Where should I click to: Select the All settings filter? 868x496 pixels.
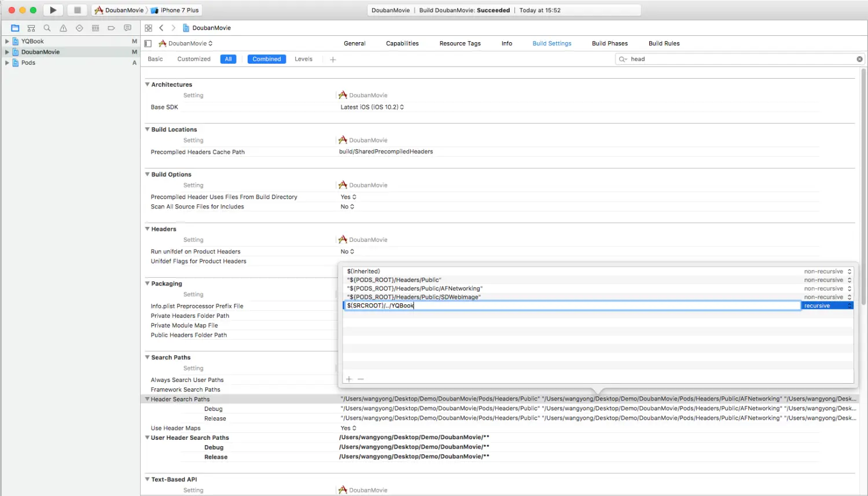pos(229,59)
